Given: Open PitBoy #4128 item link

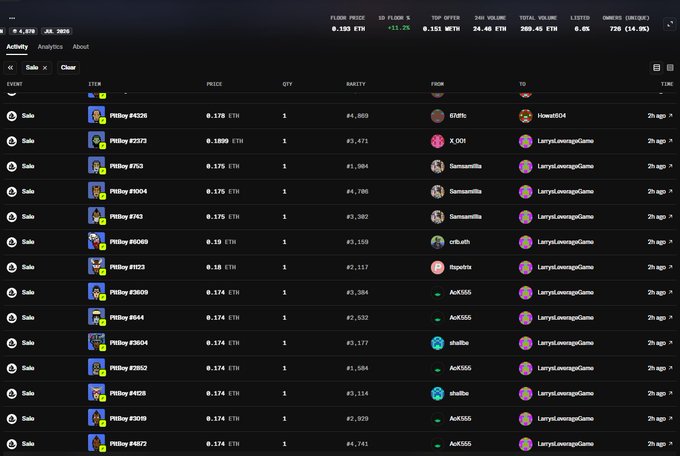Looking at the screenshot, I should pos(128,393).
